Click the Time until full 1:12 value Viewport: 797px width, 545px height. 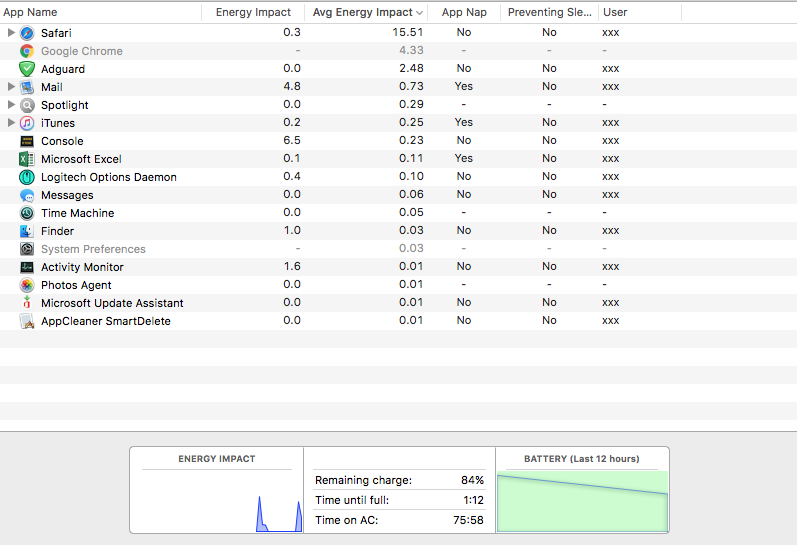click(473, 500)
